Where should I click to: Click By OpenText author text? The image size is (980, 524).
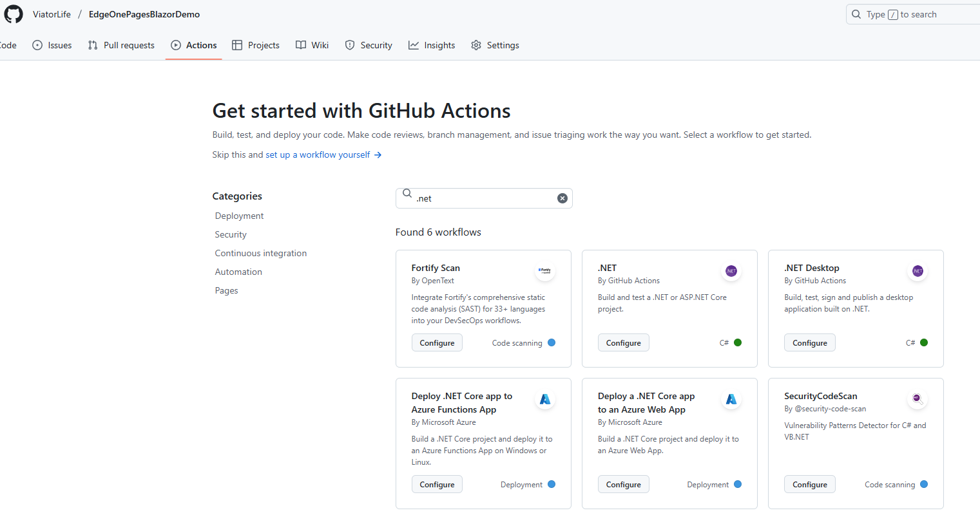tap(432, 281)
